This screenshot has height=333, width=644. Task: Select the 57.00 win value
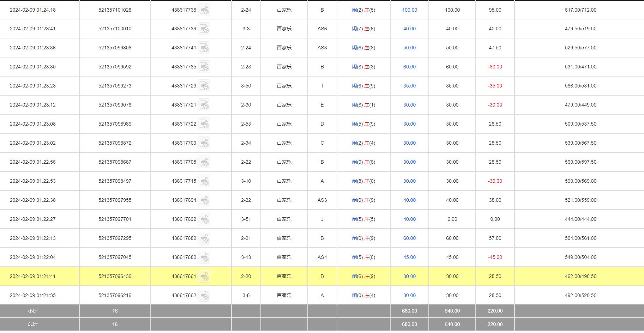pyautogui.click(x=495, y=238)
